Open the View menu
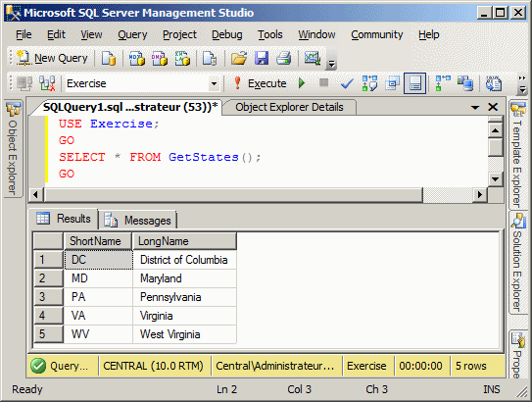The height and width of the screenshot is (402, 532). point(91,34)
